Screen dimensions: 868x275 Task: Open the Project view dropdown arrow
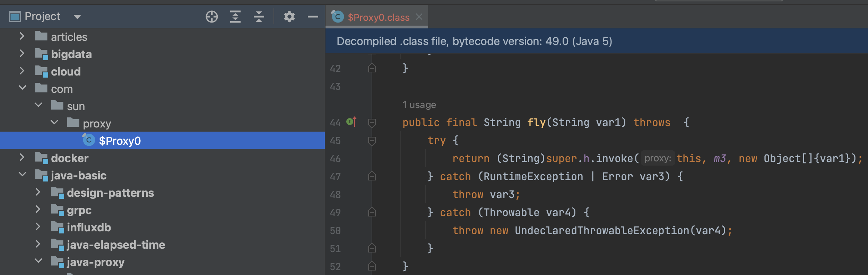pos(77,17)
